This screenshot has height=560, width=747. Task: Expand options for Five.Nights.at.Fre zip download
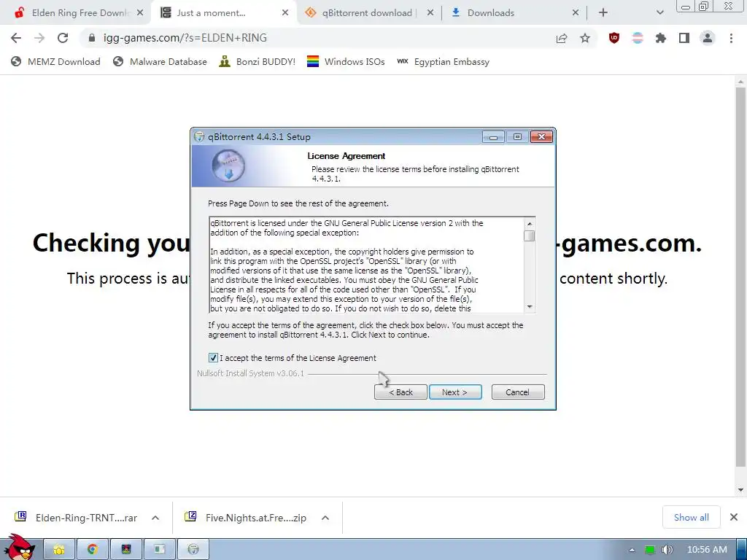click(325, 518)
